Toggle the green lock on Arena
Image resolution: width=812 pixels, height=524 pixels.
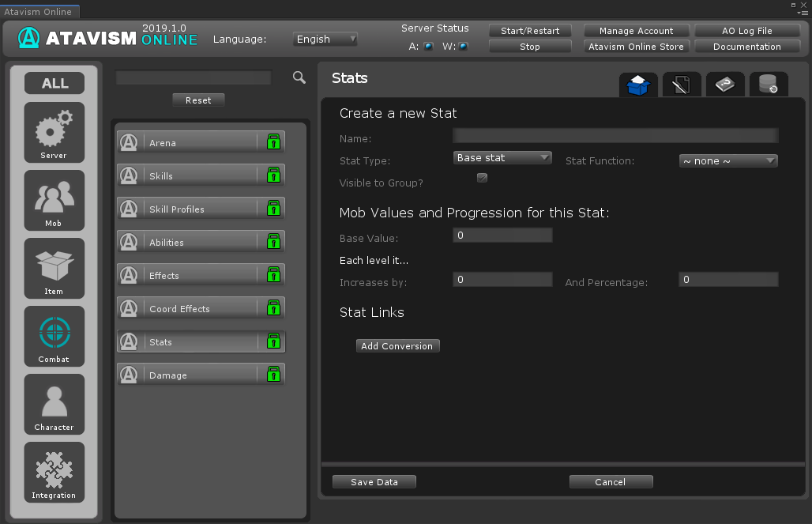point(273,142)
